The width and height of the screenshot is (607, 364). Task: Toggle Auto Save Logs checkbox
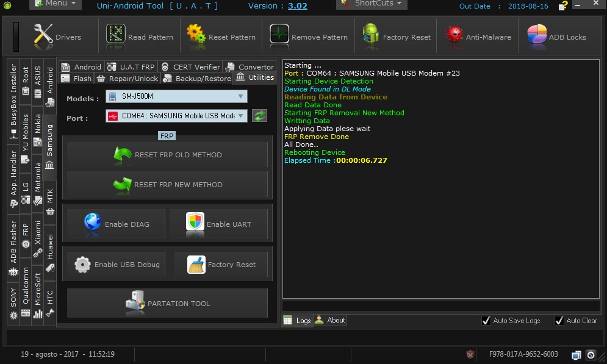coord(486,320)
